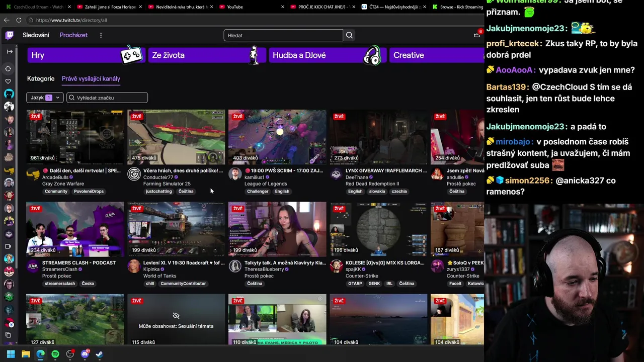Screen dimensions: 644x362
Task: Open the Gray Zone Warfare game link
Action: point(63,184)
